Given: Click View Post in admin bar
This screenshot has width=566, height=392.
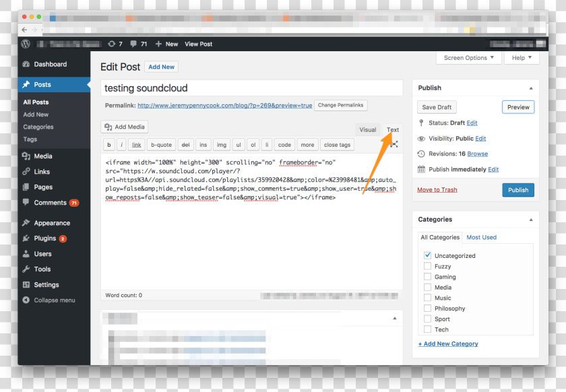Looking at the screenshot, I should [x=199, y=44].
